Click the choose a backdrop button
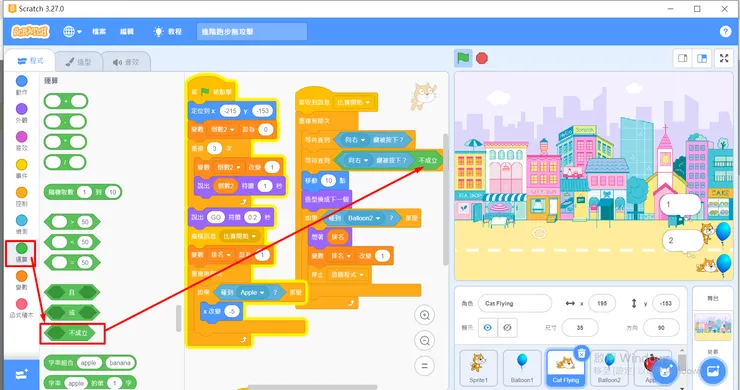740x390 pixels. [x=713, y=372]
